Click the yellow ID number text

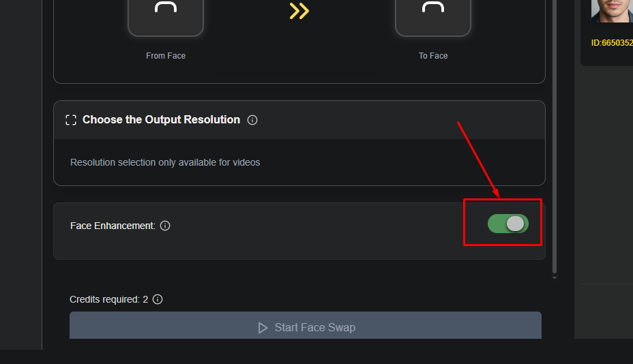(612, 43)
